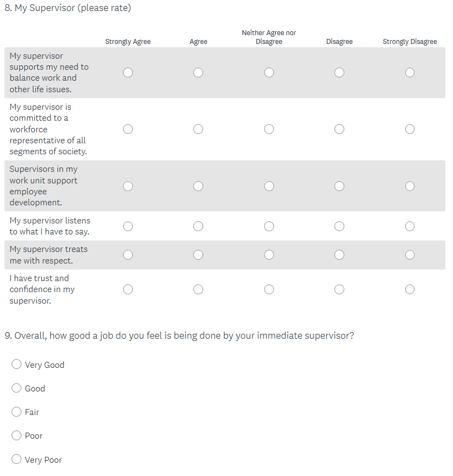This screenshot has height=476, width=453.
Task: Rate immediate supervisor as Very Poor
Action: point(17,460)
